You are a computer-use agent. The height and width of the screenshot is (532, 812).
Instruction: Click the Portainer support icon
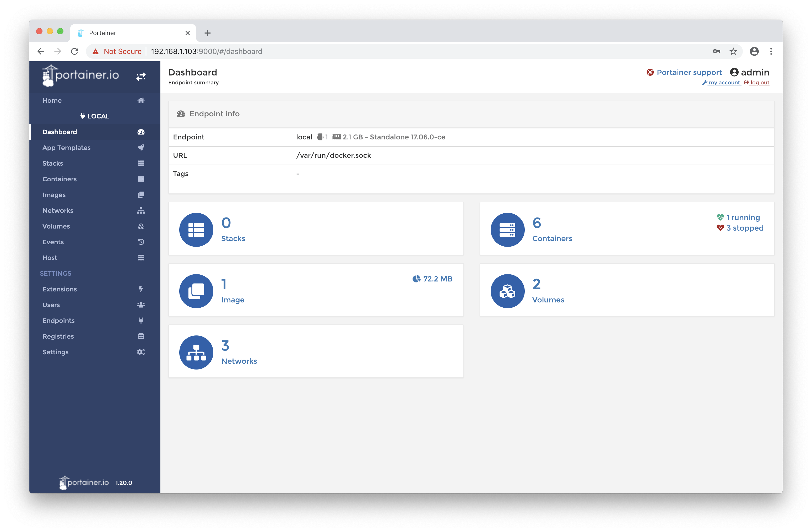click(651, 72)
